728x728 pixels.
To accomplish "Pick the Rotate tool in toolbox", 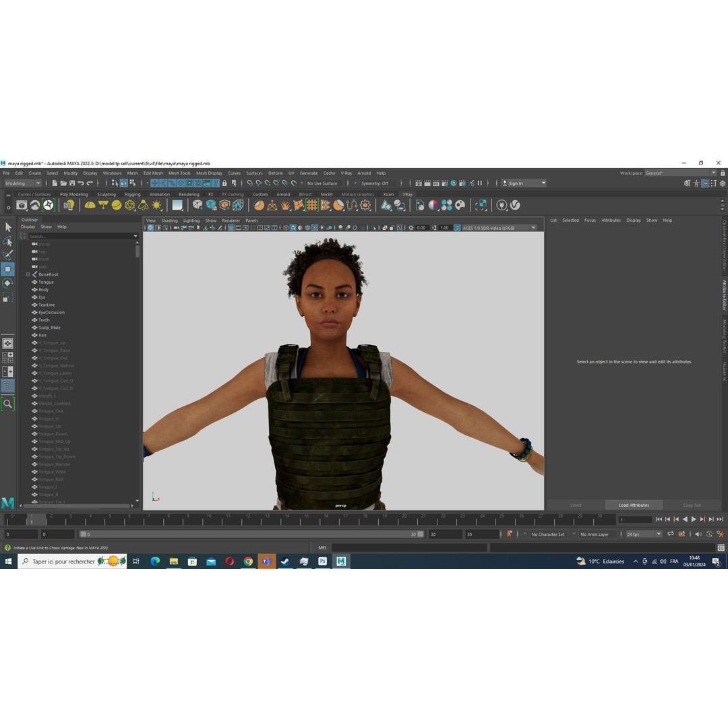I will pos(8,283).
